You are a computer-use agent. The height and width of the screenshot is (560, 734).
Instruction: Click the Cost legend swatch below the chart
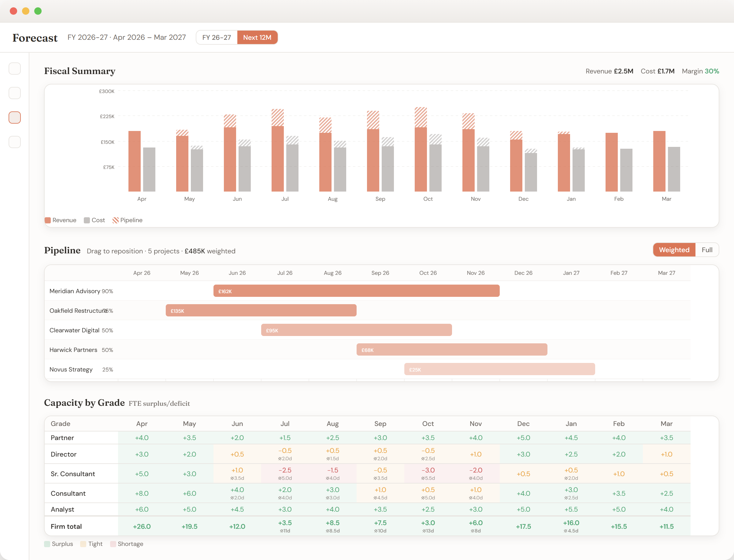click(87, 220)
